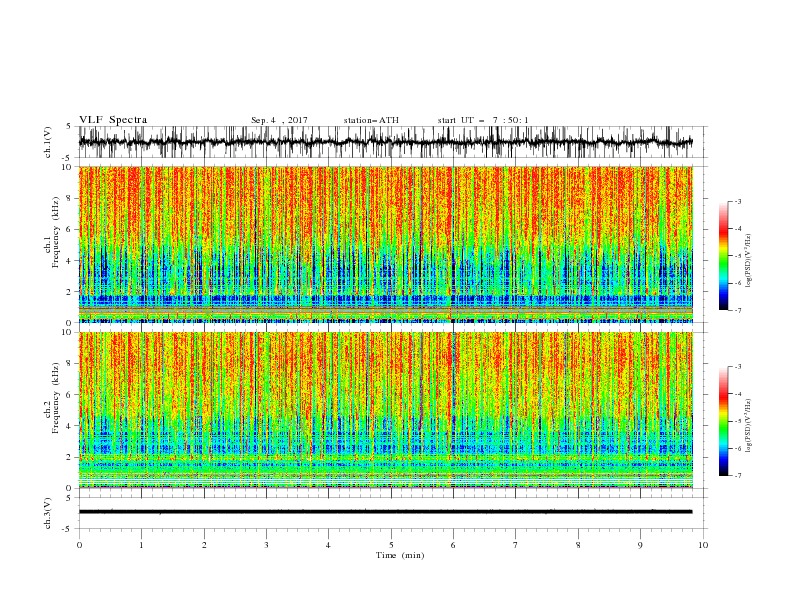
Task: Click the 'ch.1(V)' waveform axis label
Action: click(x=48, y=142)
